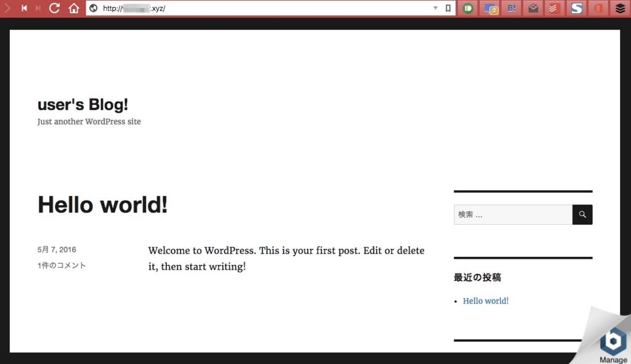Click the 最近の投稿 widget heading
Viewport: 631px width, 364px height.
(x=478, y=278)
